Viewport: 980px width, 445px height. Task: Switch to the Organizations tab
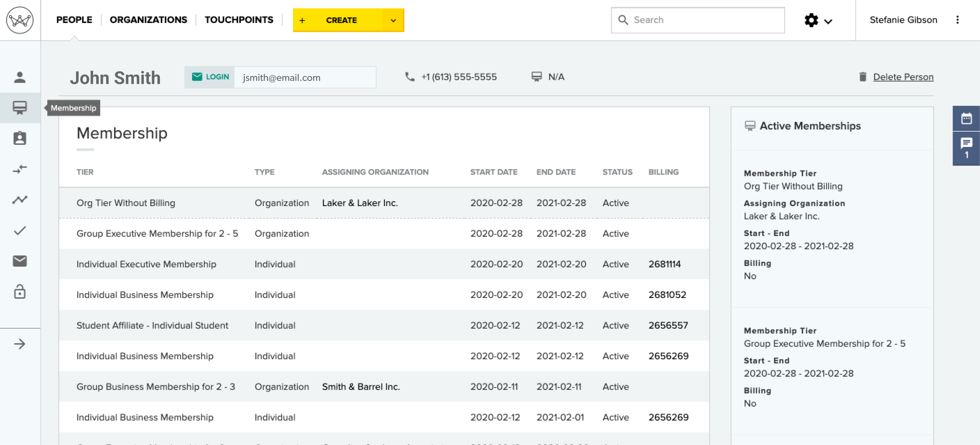pos(148,20)
